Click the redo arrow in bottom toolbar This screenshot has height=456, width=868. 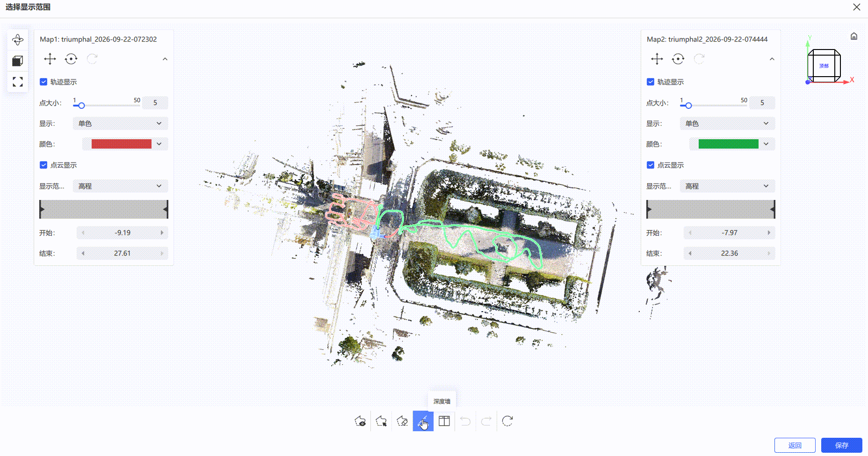tap(486, 421)
